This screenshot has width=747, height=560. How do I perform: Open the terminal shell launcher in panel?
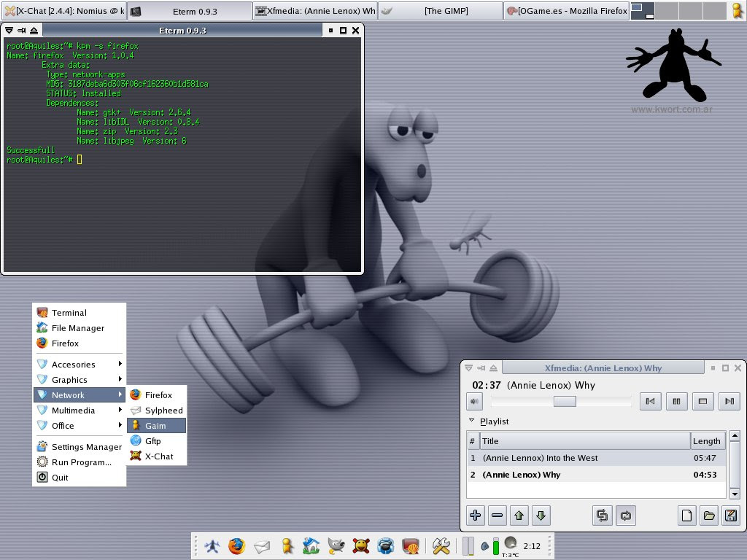pyautogui.click(x=411, y=545)
